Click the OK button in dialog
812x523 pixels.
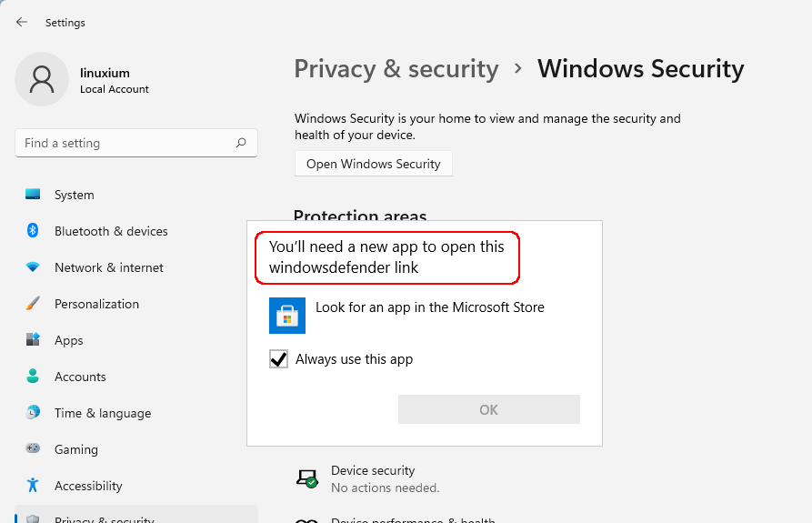[x=489, y=409]
